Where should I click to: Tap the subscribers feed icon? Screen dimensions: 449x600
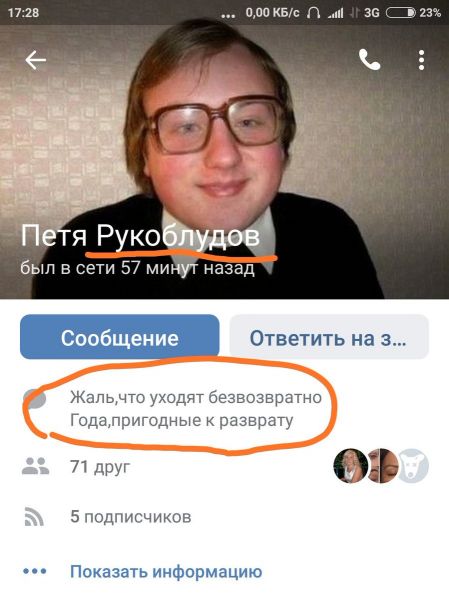pyautogui.click(x=34, y=517)
